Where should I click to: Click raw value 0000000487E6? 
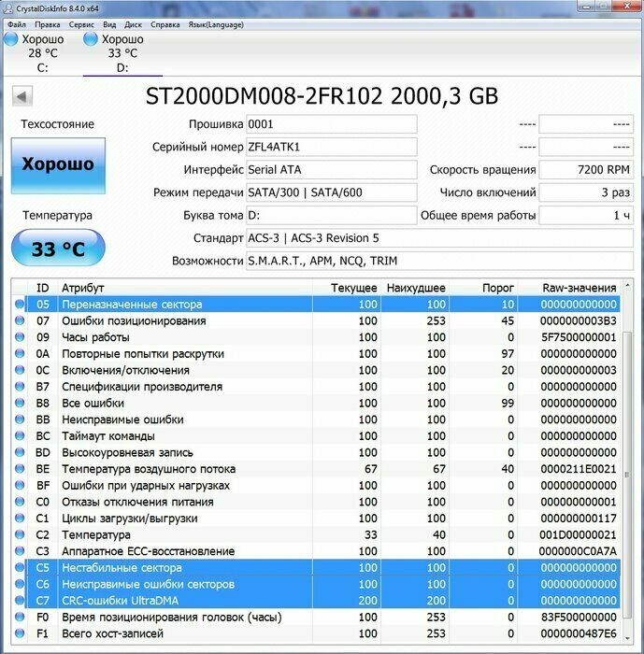click(x=579, y=633)
